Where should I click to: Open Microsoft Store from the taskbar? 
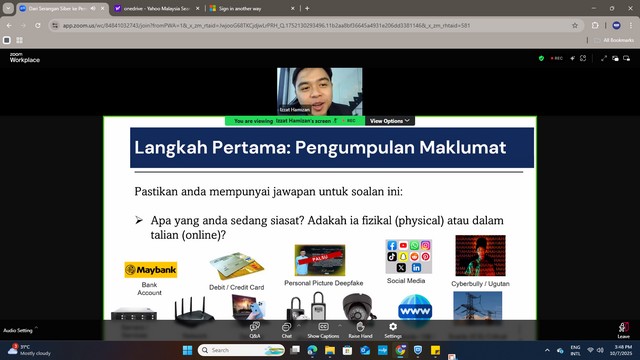pyautogui.click(x=347, y=350)
